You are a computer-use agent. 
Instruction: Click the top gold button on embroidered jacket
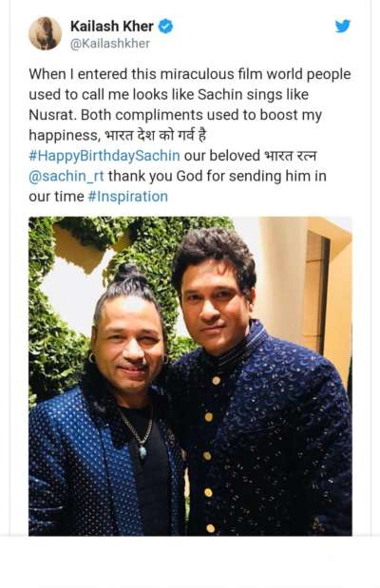coord(216,380)
